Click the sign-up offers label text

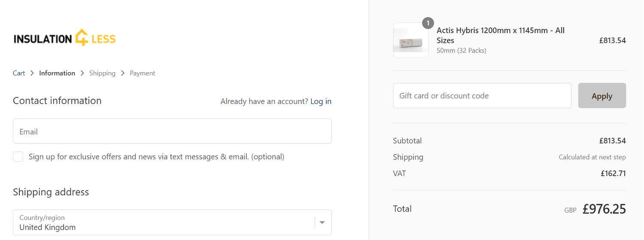156,157
